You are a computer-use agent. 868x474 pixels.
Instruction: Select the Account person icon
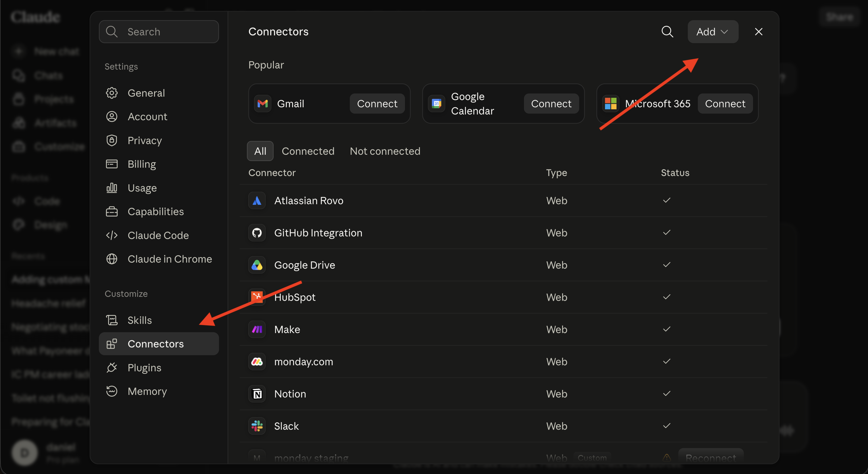pyautogui.click(x=112, y=117)
